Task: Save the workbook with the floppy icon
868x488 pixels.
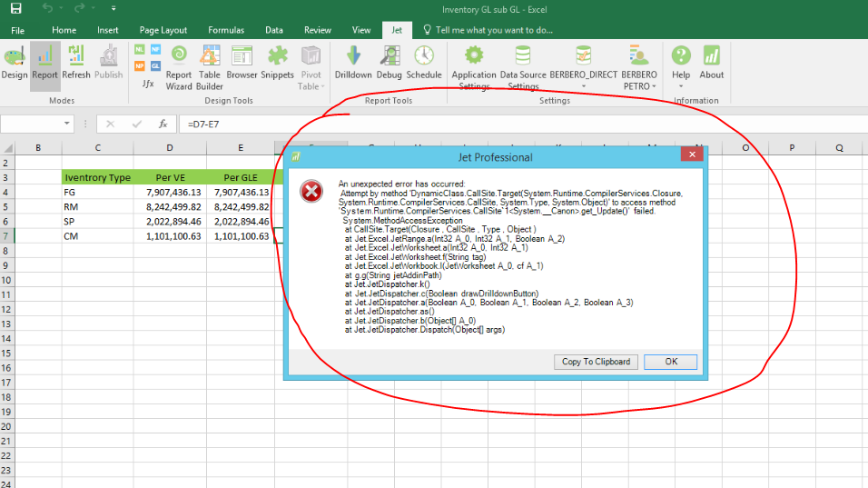Action: coord(16,8)
